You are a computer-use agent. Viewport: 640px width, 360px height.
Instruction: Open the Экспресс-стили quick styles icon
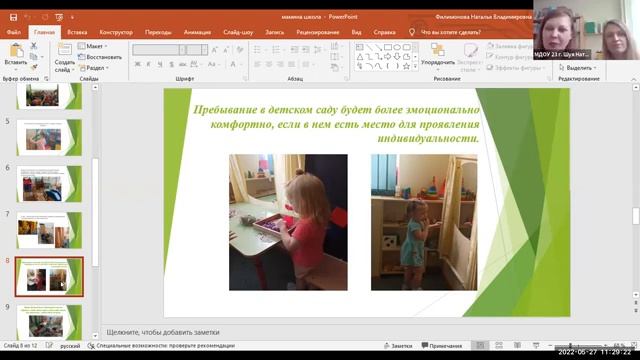click(x=470, y=51)
